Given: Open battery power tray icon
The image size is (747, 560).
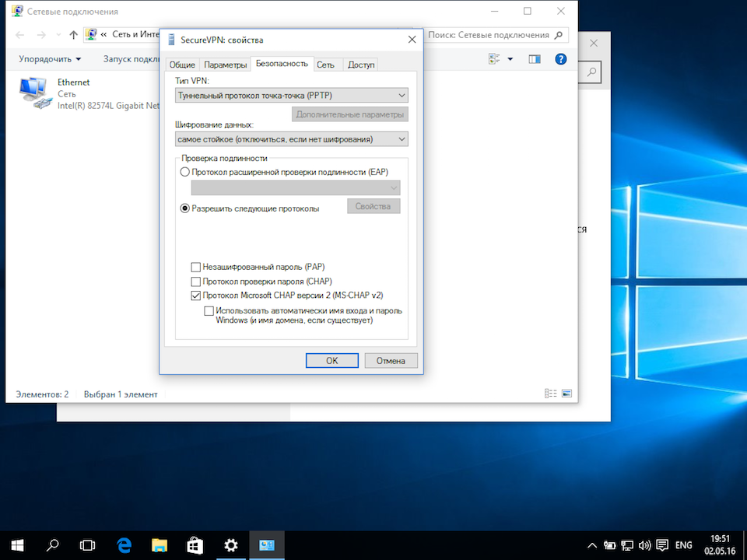Looking at the screenshot, I should click(609, 546).
